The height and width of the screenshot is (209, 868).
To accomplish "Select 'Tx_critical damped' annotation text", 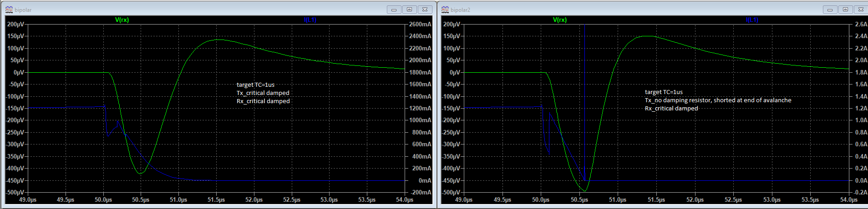I will coord(263,93).
